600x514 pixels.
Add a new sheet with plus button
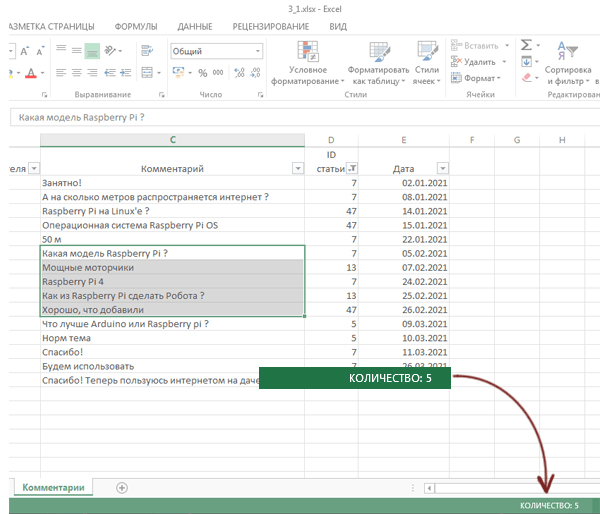click(x=122, y=487)
